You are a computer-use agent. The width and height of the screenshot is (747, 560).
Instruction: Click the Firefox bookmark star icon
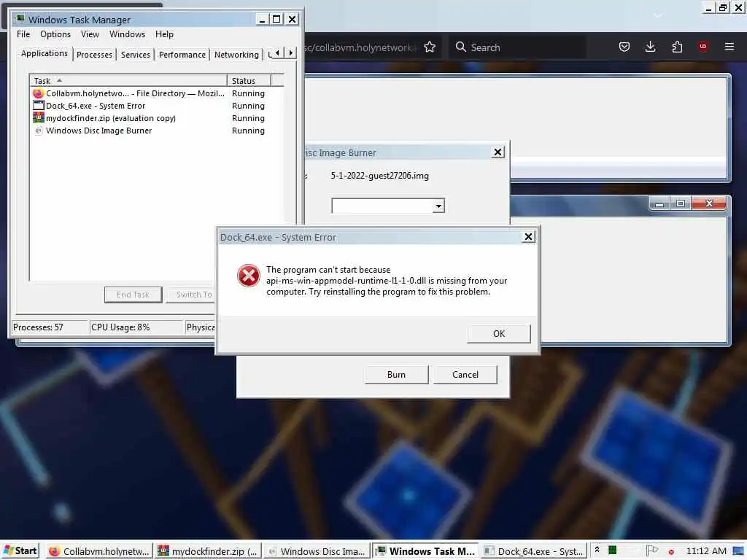[x=430, y=47]
